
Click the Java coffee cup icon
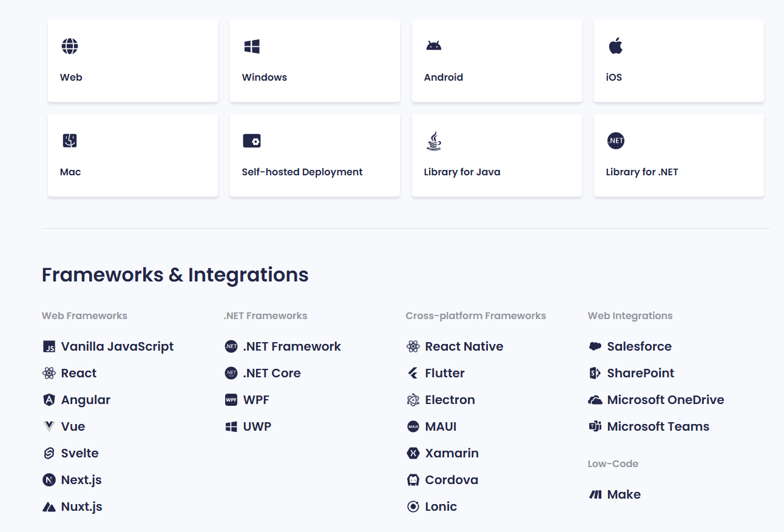(434, 141)
